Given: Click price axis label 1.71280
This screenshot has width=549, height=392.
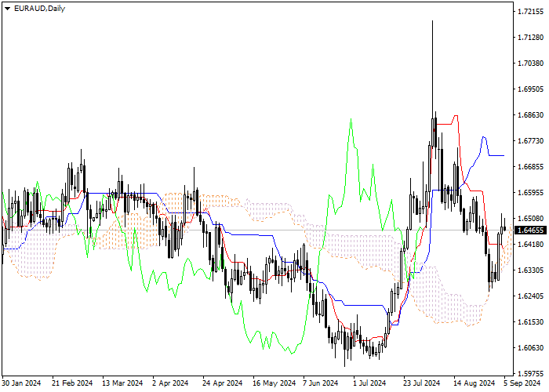Looking at the screenshot, I should pyautogui.click(x=531, y=38).
